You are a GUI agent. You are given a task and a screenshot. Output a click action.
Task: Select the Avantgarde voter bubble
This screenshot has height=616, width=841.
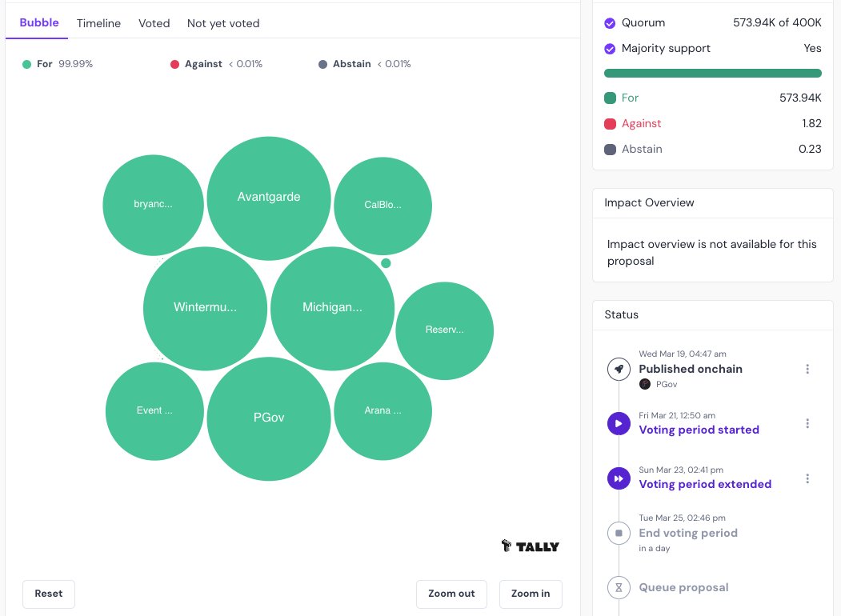[269, 198]
